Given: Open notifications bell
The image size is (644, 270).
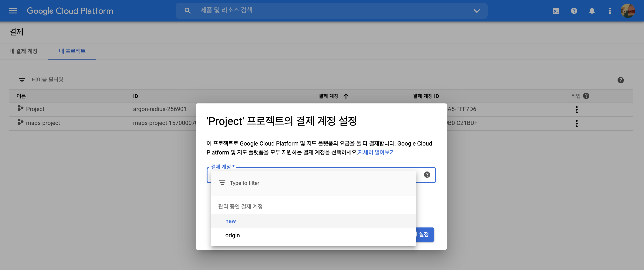Looking at the screenshot, I should 592,11.
